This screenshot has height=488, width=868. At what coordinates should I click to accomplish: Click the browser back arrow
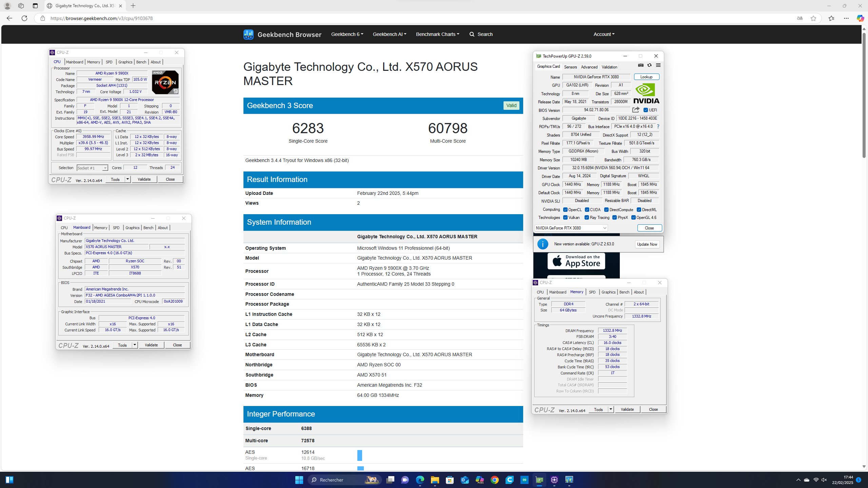click(x=9, y=18)
